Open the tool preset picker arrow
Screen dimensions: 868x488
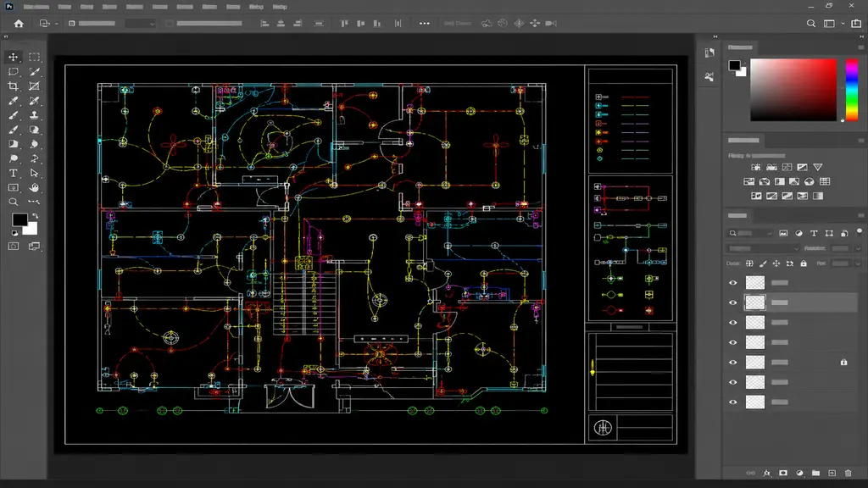57,24
